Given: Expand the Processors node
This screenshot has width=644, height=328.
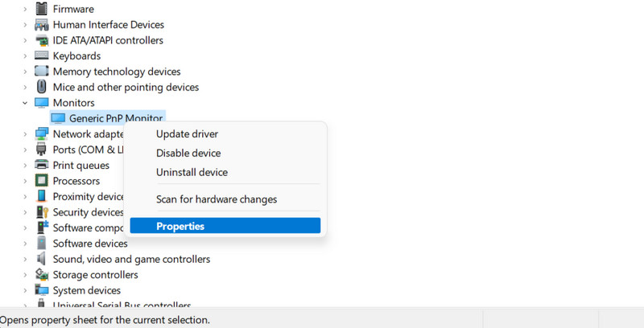Looking at the screenshot, I should 26,181.
